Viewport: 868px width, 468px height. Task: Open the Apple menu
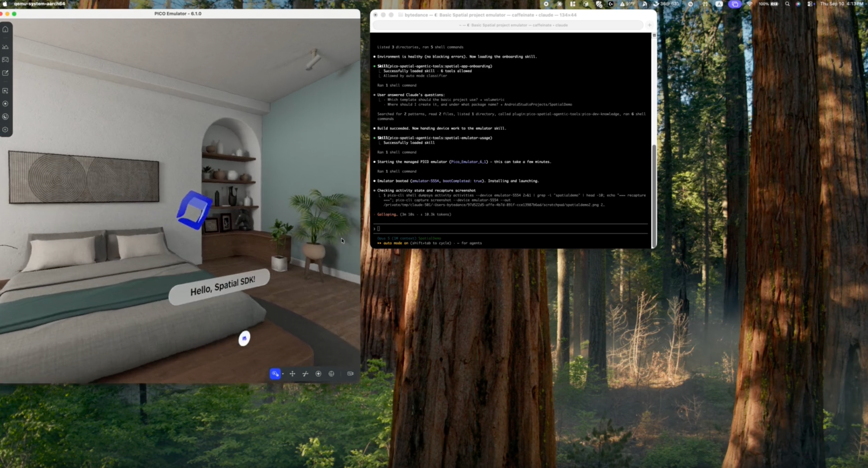coord(5,4)
